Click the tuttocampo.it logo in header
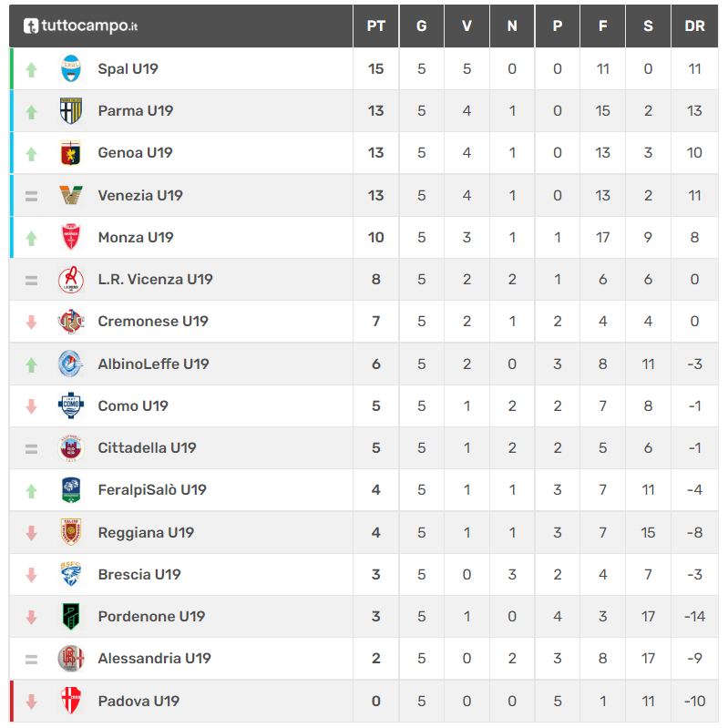 pos(80,26)
